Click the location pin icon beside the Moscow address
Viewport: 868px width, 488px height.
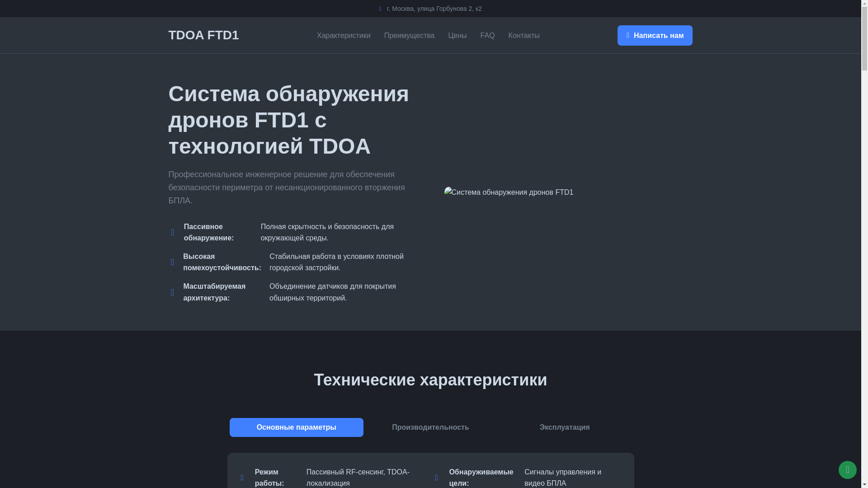380,9
